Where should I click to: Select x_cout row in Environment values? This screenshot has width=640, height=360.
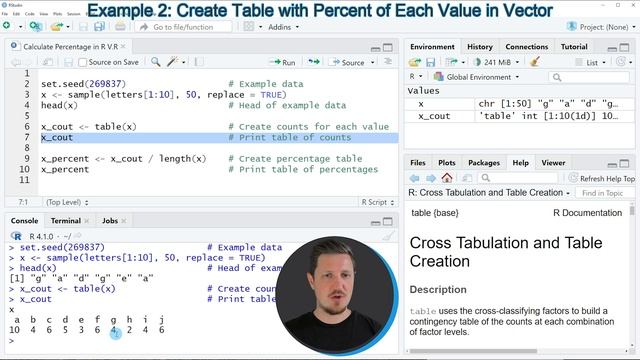point(520,116)
